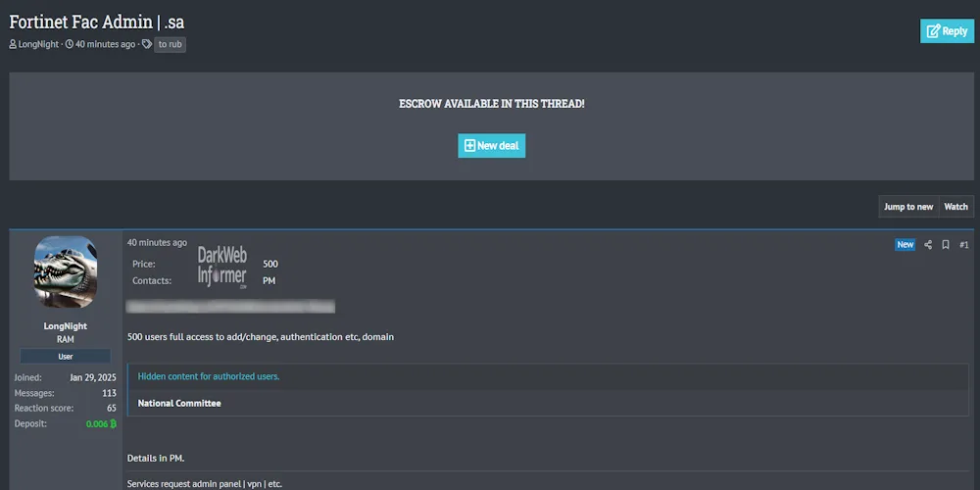Click the tag icon beside 'to rub'
Screen dimensions: 980x490
click(x=147, y=44)
